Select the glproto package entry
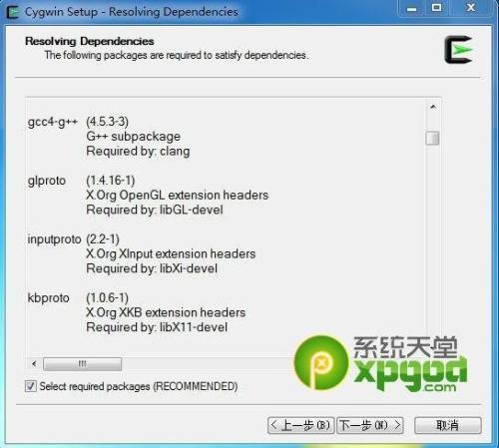Viewport: 499px width, 448px height. click(x=47, y=181)
